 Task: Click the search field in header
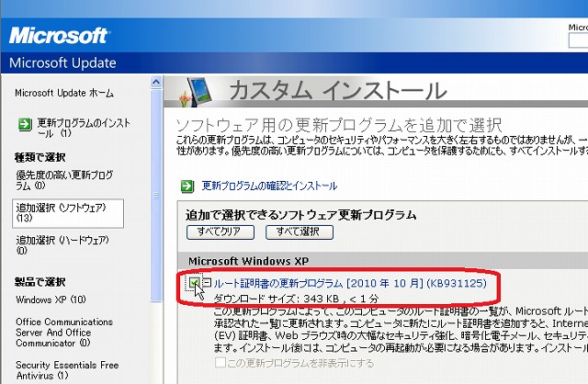(x=578, y=40)
